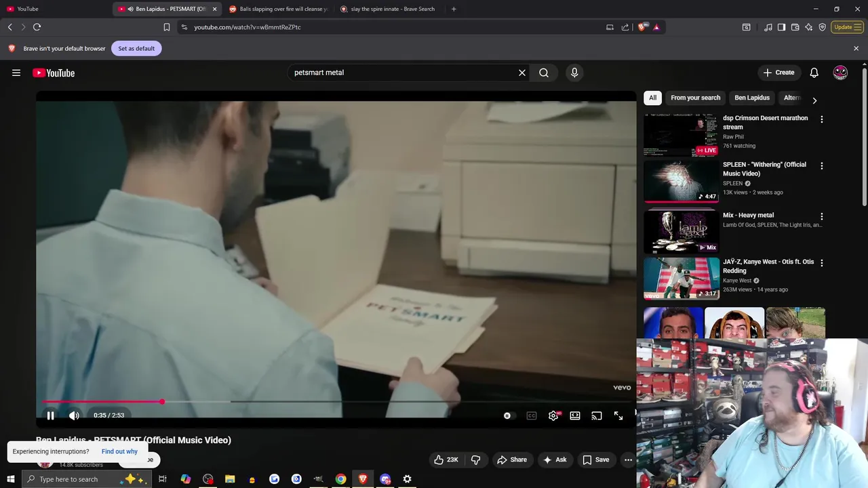Switch to the Balls slapping over fire tab
The image size is (868, 488).
[278, 9]
